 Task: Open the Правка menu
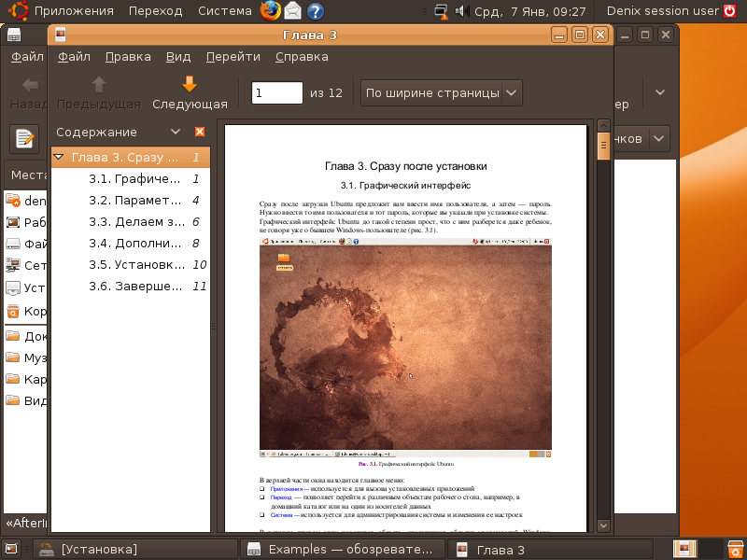(128, 57)
